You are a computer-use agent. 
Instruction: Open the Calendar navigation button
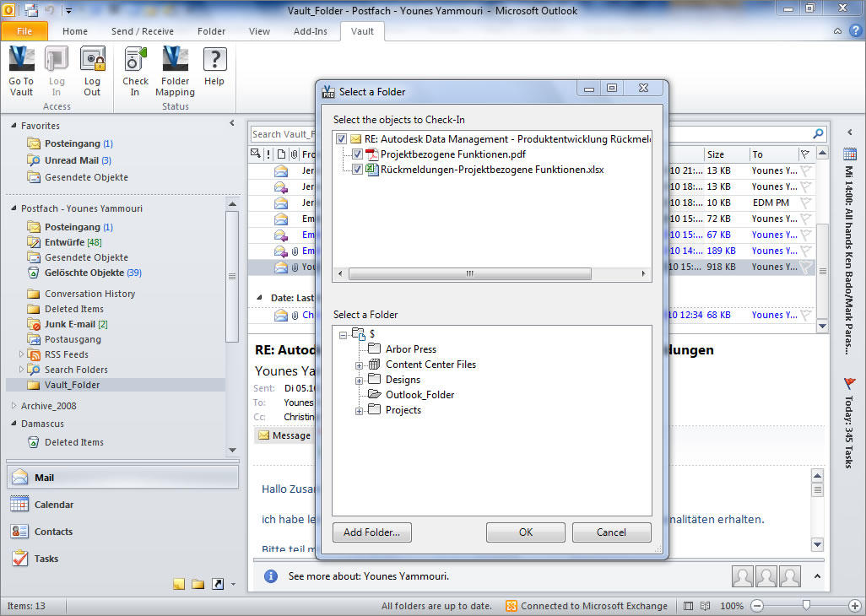pos(122,505)
